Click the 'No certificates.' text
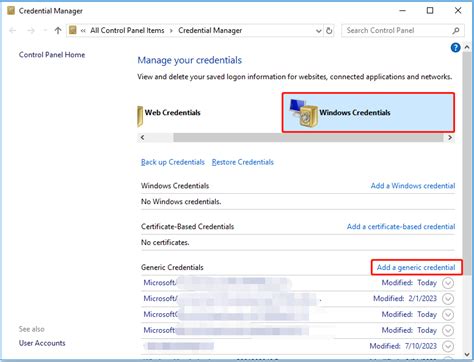Image resolution: width=474 pixels, height=362 pixels. [165, 243]
